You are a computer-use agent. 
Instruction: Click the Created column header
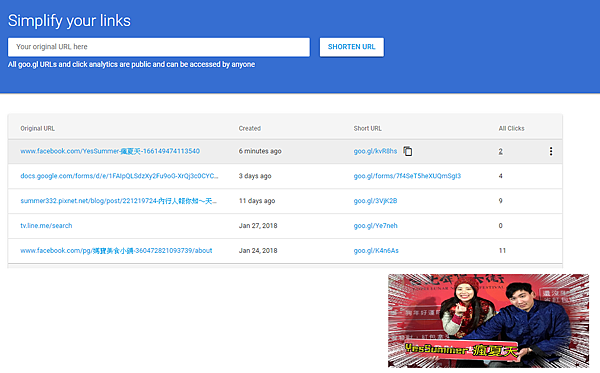(x=249, y=129)
